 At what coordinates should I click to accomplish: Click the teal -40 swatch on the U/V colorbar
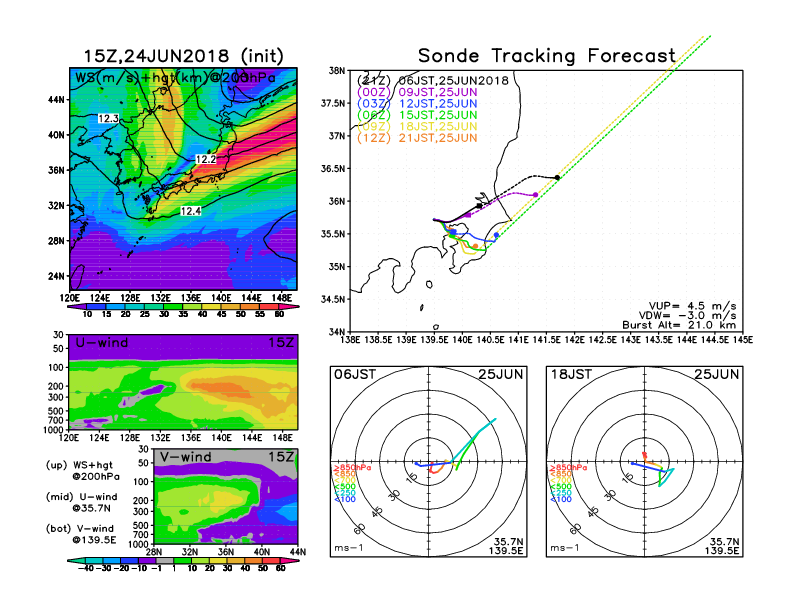pos(76,560)
